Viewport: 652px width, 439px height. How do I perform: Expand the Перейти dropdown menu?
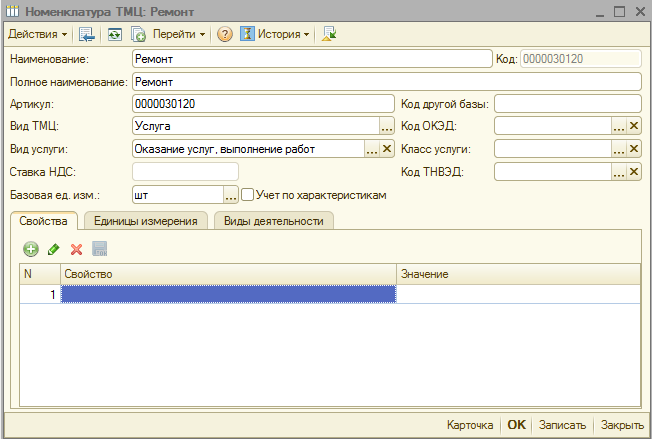click(179, 34)
